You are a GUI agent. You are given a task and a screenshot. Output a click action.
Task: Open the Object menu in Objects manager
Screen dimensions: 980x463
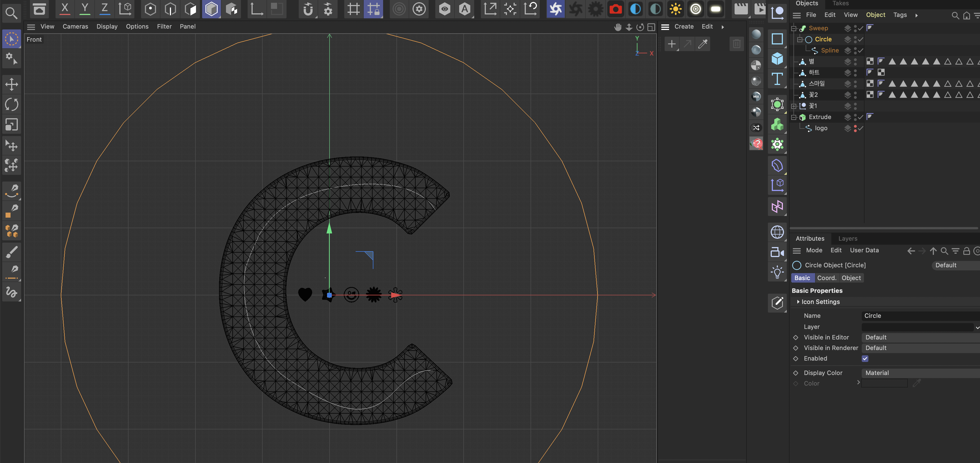(x=875, y=15)
